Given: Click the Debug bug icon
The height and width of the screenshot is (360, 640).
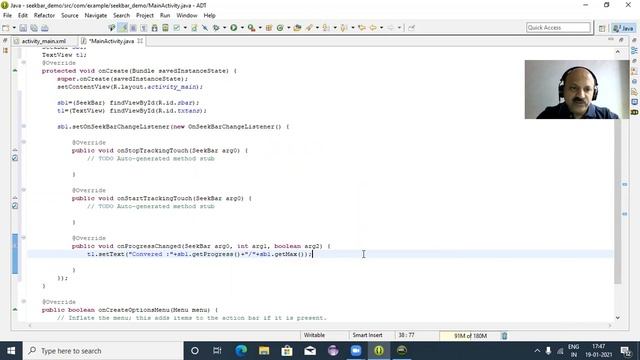Looking at the screenshot, I should click(x=216, y=28).
